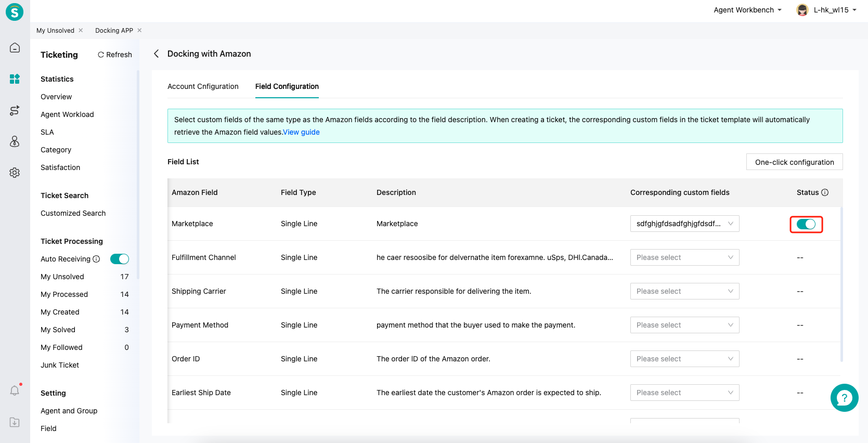Click the green S logo icon
This screenshot has height=443, width=868.
click(15, 11)
